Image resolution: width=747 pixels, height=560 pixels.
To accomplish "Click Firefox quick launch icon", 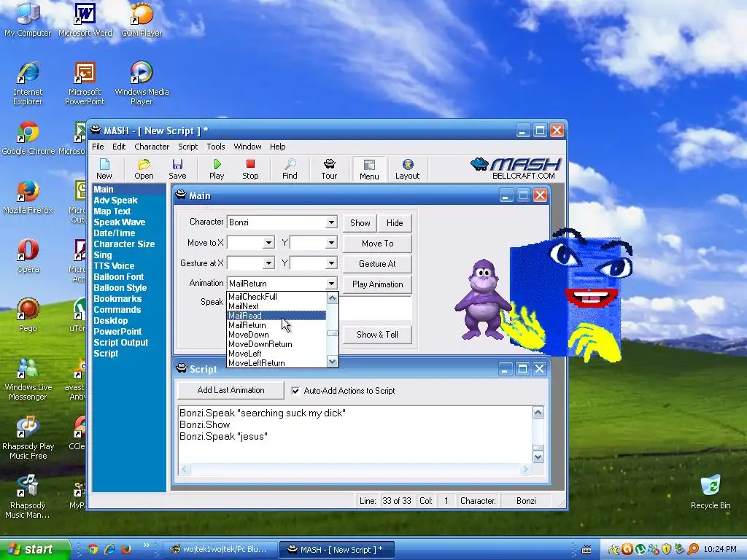I will 126,549.
